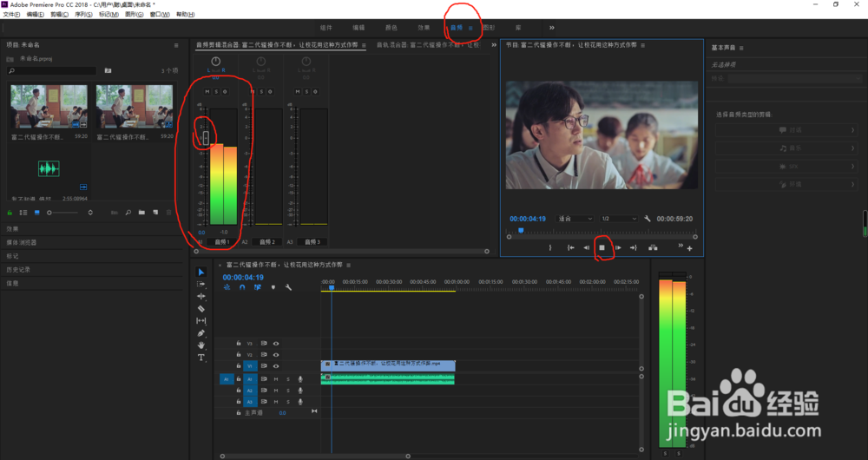
Task: Step forward one frame
Action: [618, 247]
